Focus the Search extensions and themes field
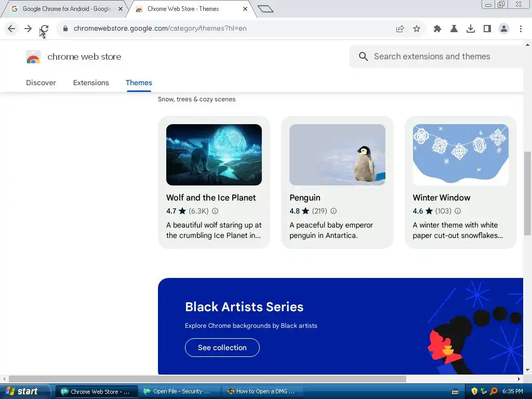Viewport: 532px width, 399px height. click(x=437, y=56)
